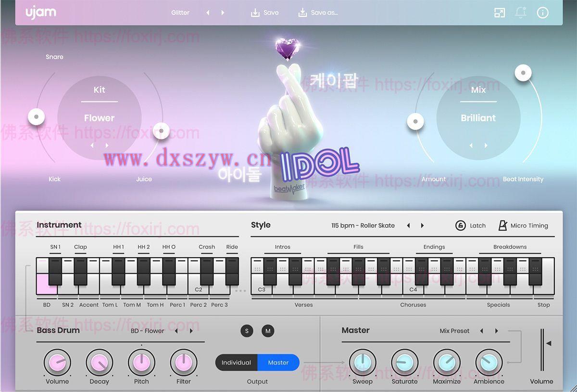The image size is (577, 392).
Task: Open the resize window icon
Action: click(x=500, y=13)
